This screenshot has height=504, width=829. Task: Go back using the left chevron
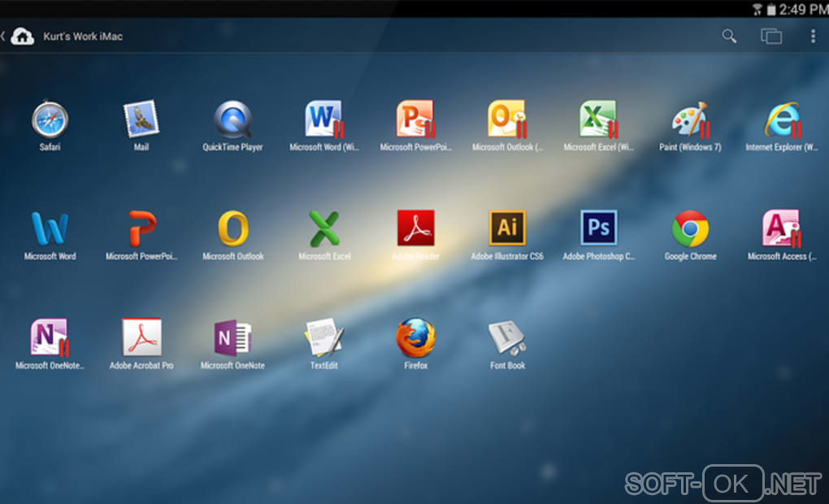[3, 36]
